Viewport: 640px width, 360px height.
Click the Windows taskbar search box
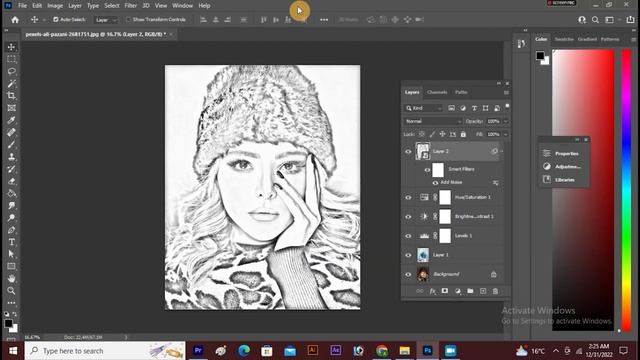point(105,351)
